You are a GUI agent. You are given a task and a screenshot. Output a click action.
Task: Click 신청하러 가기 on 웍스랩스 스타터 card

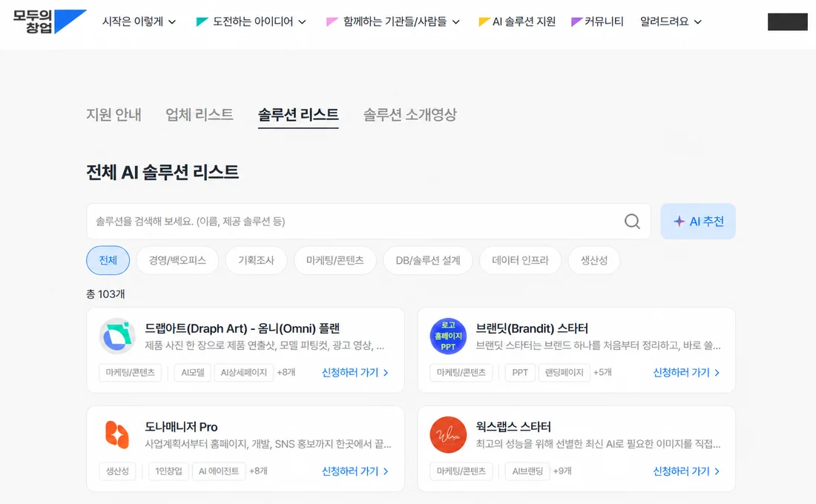[x=686, y=471]
